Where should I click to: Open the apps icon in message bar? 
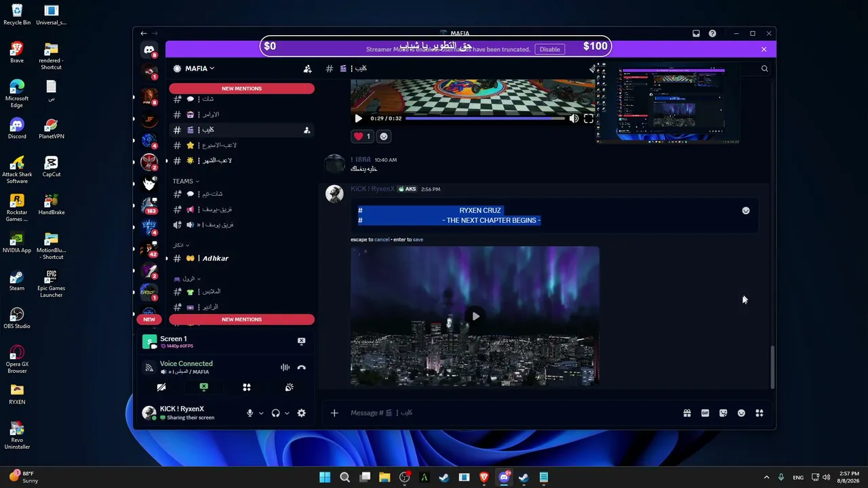click(759, 413)
